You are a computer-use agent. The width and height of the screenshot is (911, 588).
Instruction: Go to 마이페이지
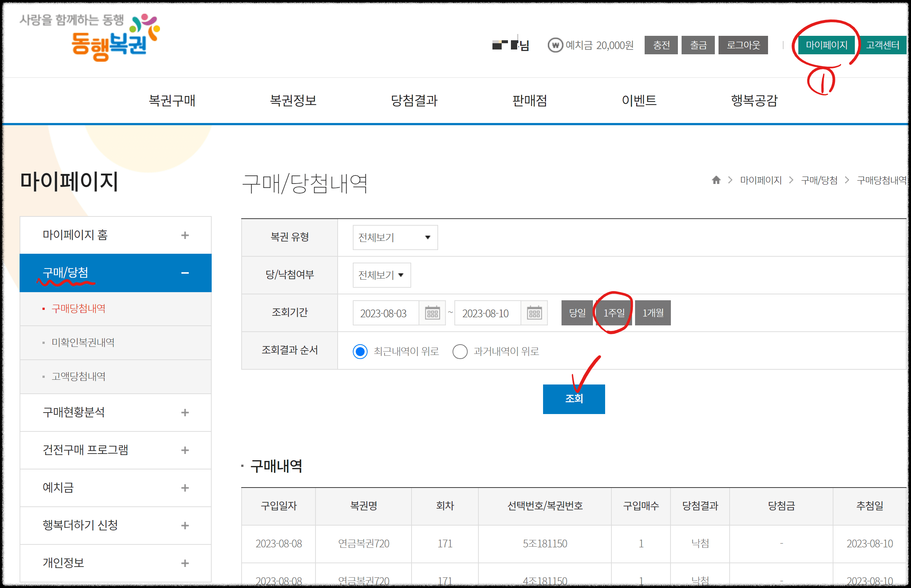(826, 45)
